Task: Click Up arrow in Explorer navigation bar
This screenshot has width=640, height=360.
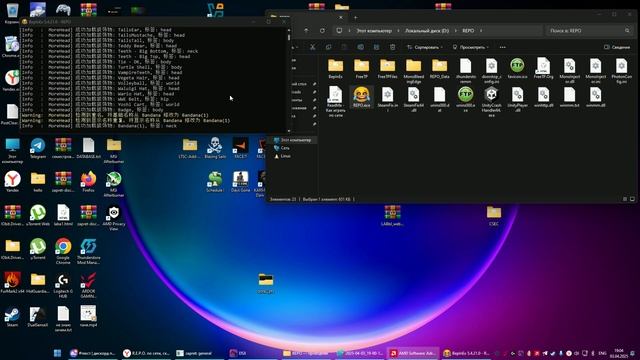Action: [306, 31]
